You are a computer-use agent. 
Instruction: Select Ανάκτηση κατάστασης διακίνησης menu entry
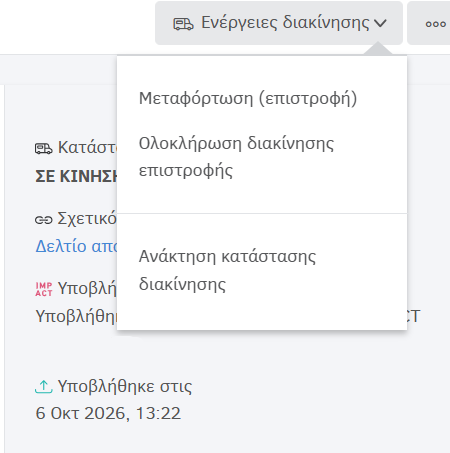pyautogui.click(x=228, y=270)
